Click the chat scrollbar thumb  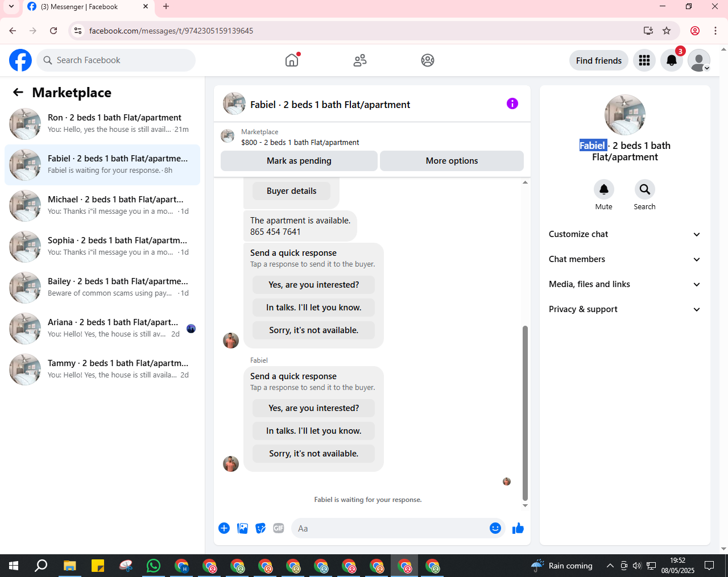pos(525,413)
